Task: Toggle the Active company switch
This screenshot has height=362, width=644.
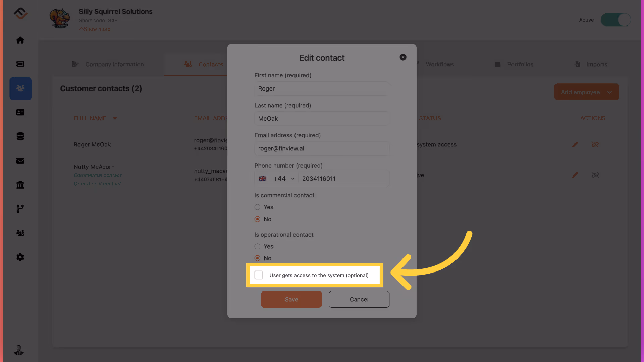Action: pos(615,20)
